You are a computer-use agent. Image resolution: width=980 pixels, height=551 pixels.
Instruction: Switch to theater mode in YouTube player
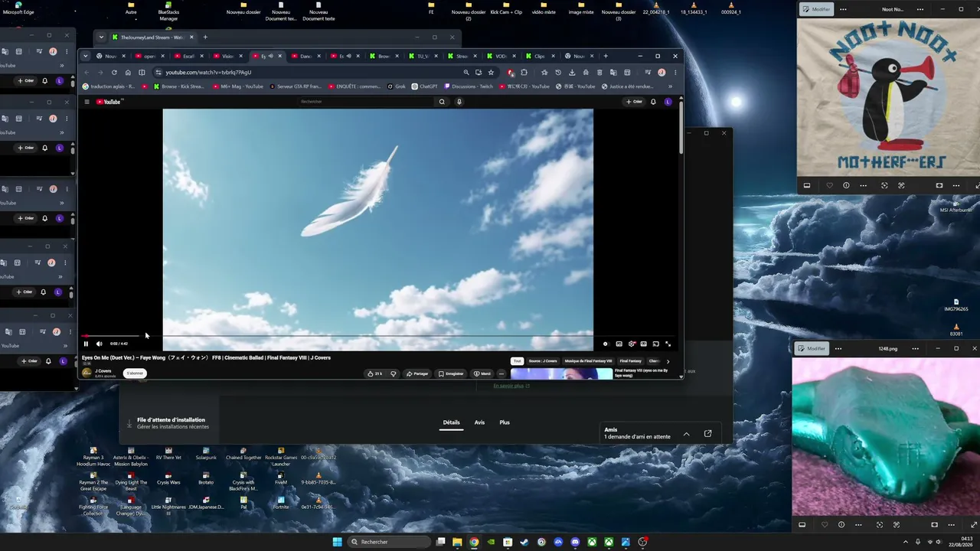click(x=644, y=344)
